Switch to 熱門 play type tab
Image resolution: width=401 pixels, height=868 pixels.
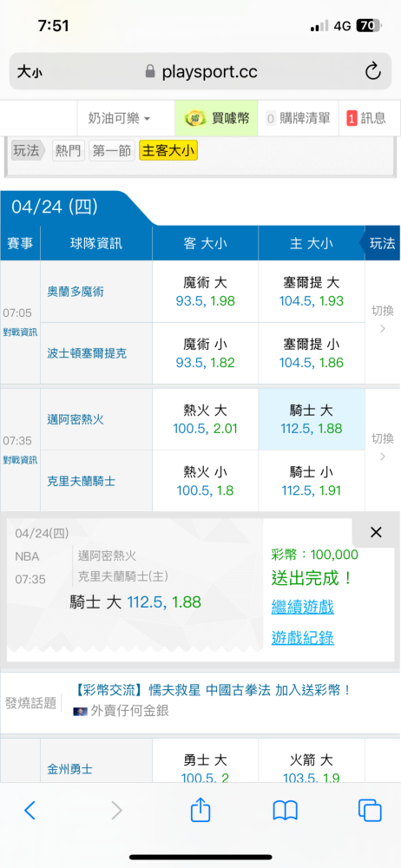[69, 151]
